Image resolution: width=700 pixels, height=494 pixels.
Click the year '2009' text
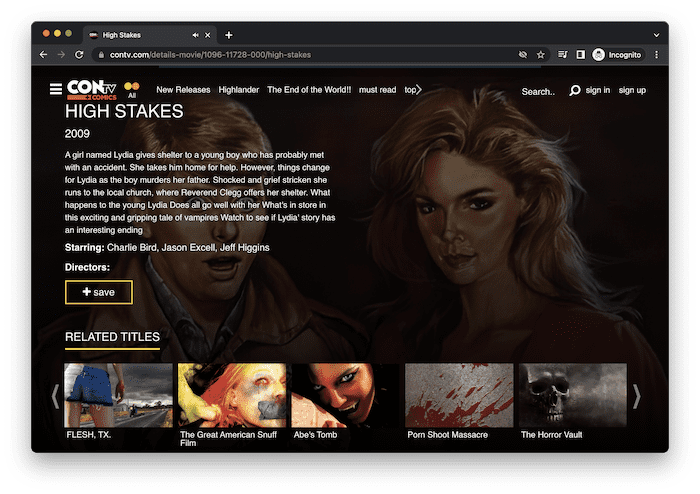[77, 134]
